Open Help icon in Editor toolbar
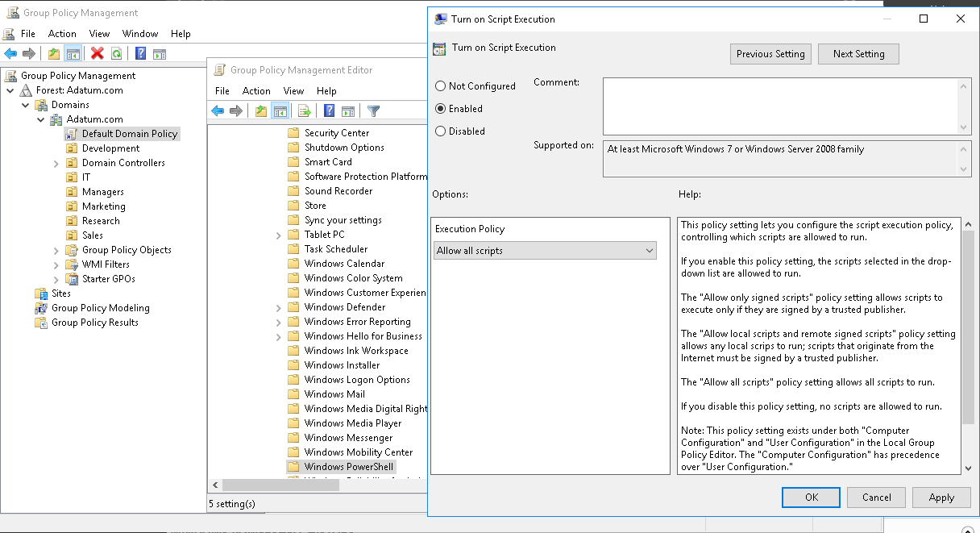This screenshot has height=533, width=980. pyautogui.click(x=329, y=111)
